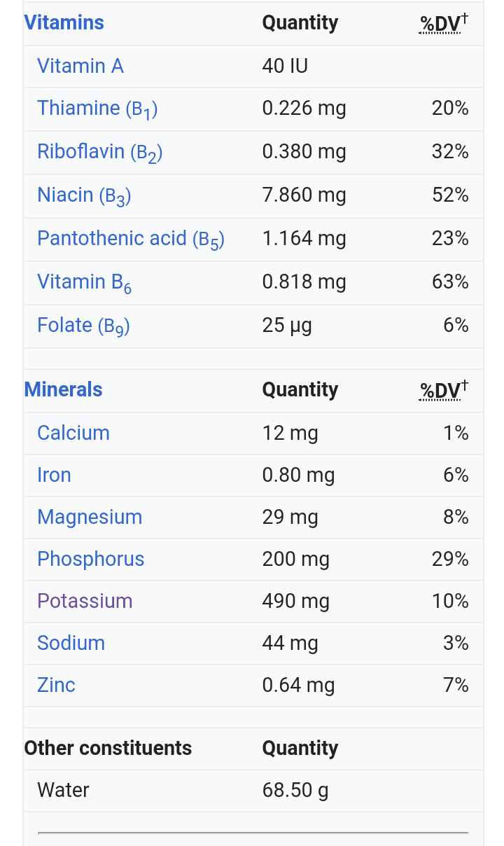Image resolution: width=504 pixels, height=846 pixels.
Task: Open the Vitamins heading link
Action: (x=64, y=22)
